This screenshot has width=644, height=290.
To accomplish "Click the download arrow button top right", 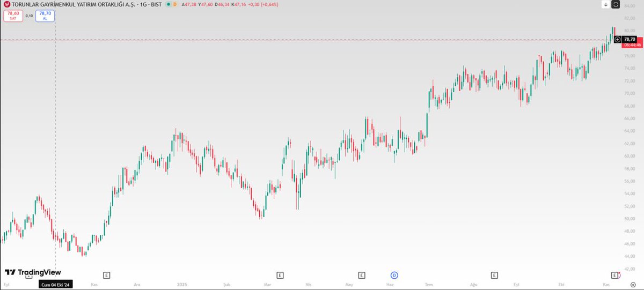I will pyautogui.click(x=605, y=4).
